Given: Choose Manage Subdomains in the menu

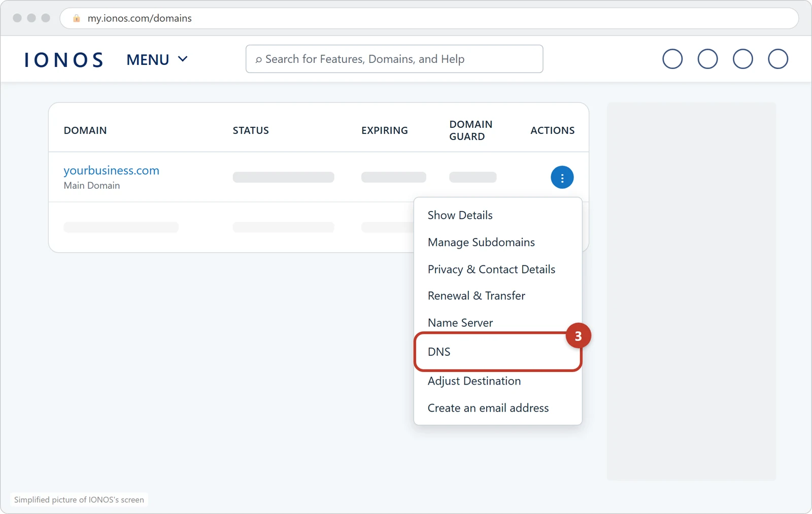Looking at the screenshot, I should point(481,243).
